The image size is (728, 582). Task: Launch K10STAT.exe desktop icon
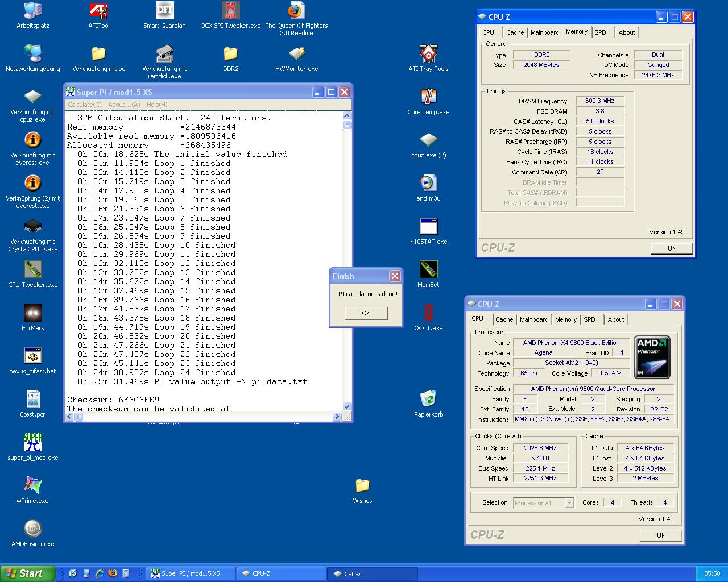point(428,231)
